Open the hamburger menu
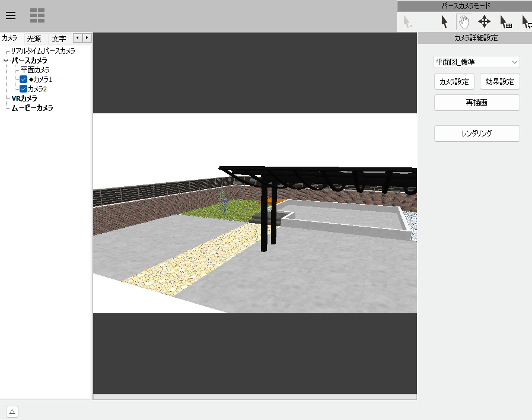 coord(11,15)
